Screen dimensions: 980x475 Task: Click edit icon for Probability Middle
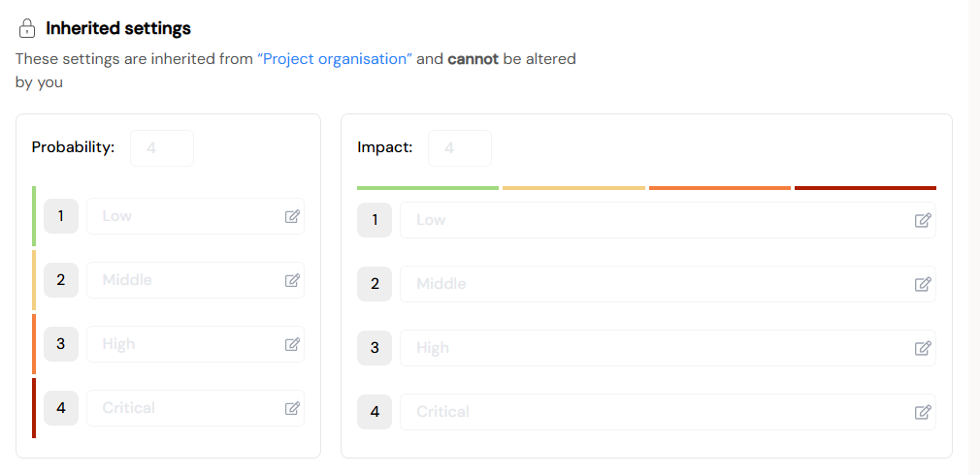[x=292, y=280]
